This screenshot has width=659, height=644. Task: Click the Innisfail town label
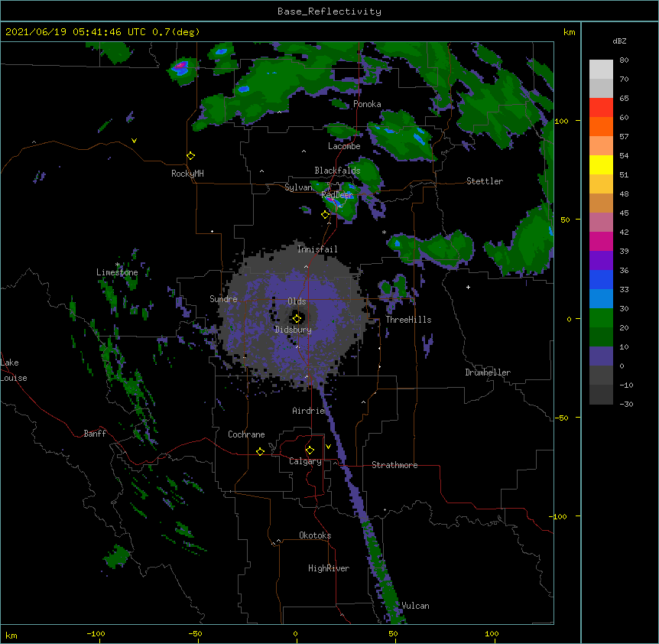(317, 249)
